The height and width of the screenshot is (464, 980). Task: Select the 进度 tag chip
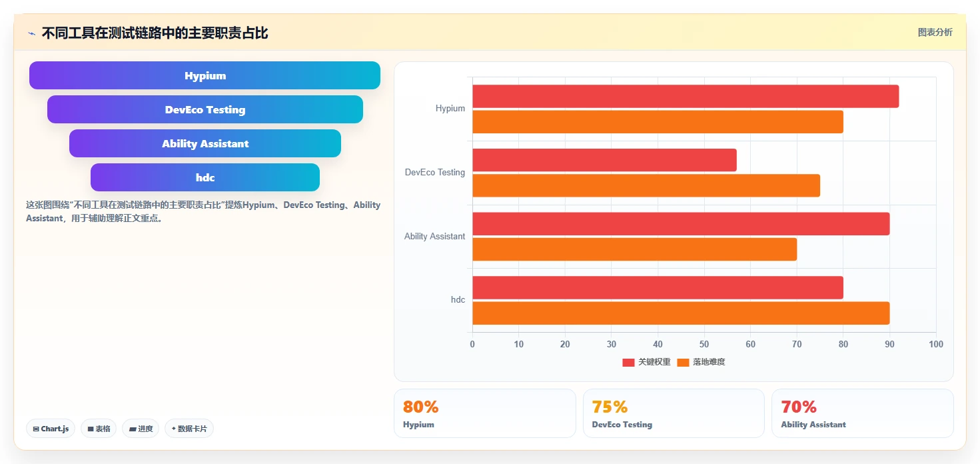click(x=141, y=429)
